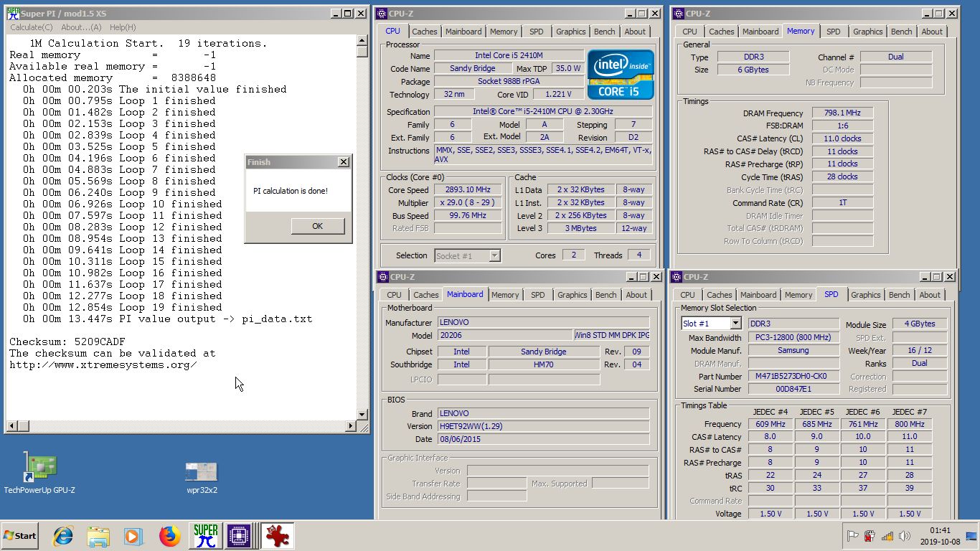Screen dimensions: 980x551
Task: Click the DRAM Frequency value 798.1 MHz
Action: point(842,113)
